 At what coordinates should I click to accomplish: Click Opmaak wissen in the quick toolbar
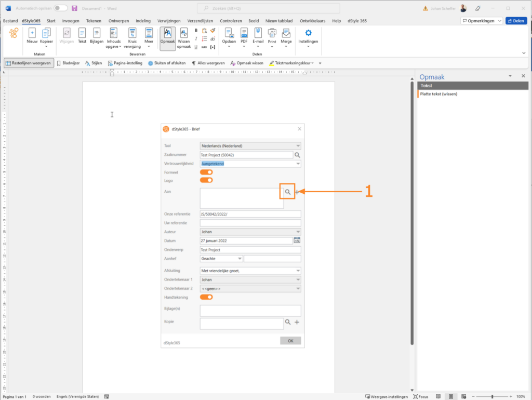coord(247,63)
